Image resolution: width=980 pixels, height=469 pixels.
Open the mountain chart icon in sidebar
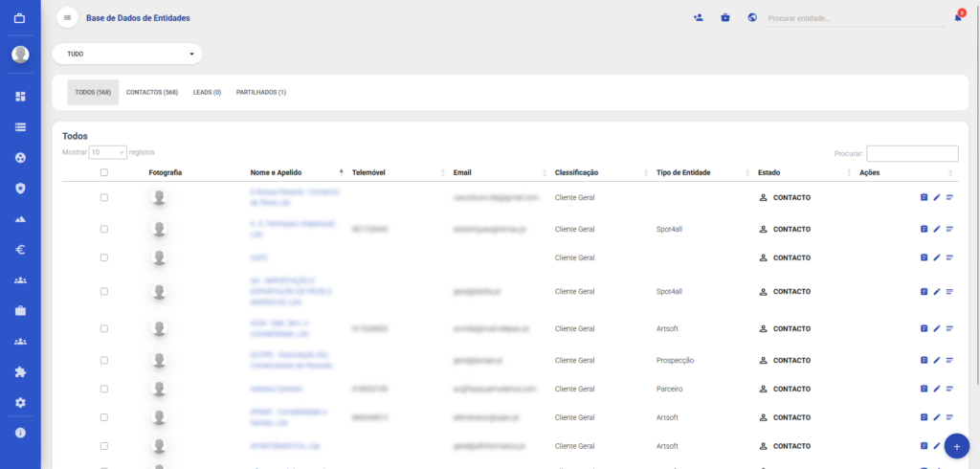coord(20,219)
